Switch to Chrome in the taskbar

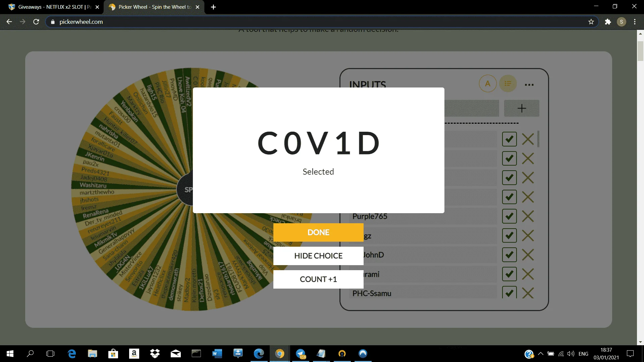(x=279, y=354)
